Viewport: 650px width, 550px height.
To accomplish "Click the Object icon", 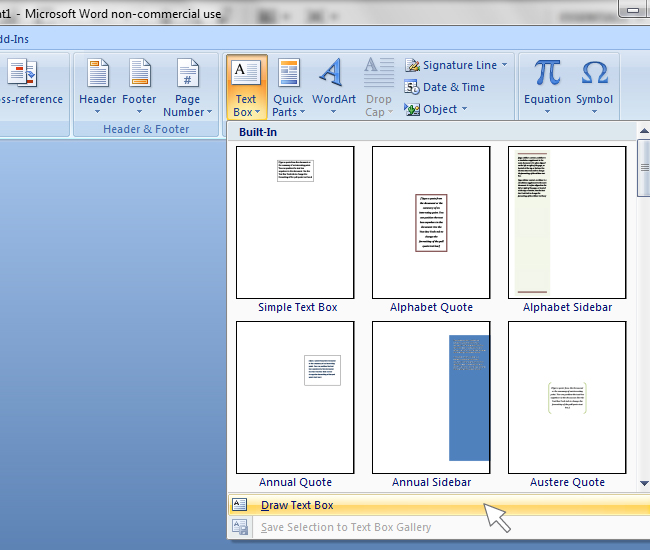I will 412,109.
